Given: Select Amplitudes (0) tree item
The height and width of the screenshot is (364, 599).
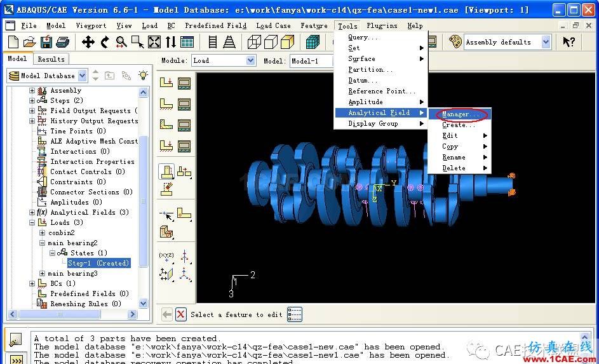Looking at the screenshot, I should coord(76,202).
